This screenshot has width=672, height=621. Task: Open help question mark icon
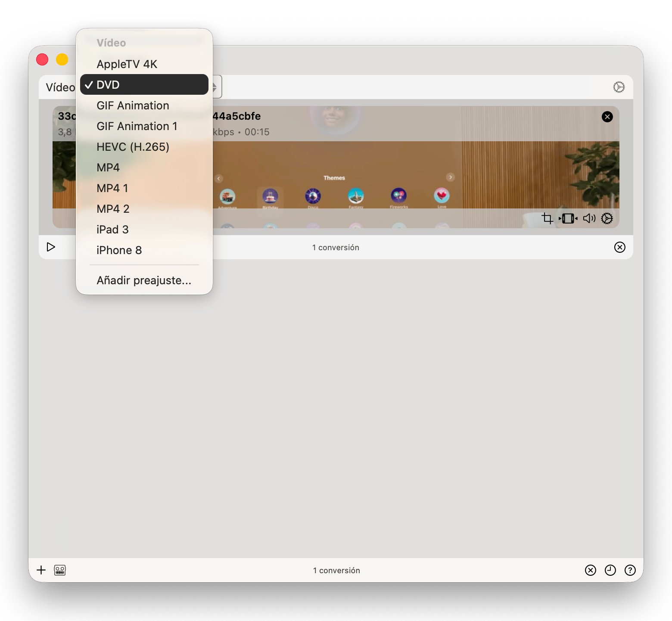click(630, 570)
